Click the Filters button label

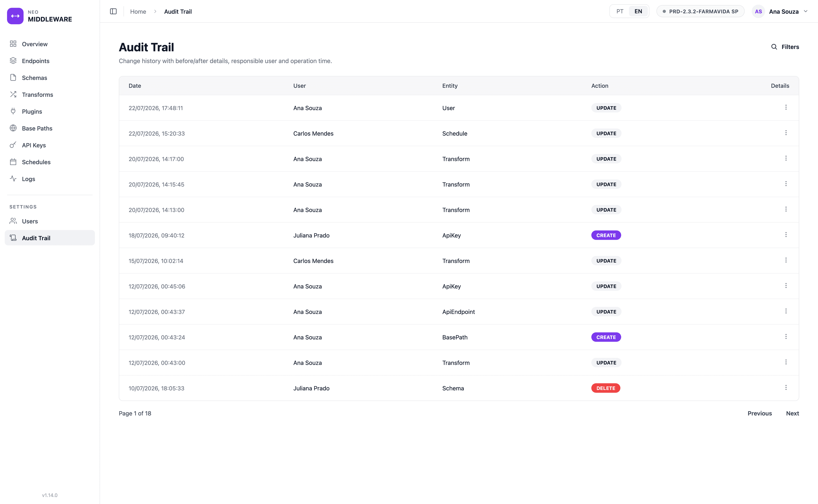[790, 47]
